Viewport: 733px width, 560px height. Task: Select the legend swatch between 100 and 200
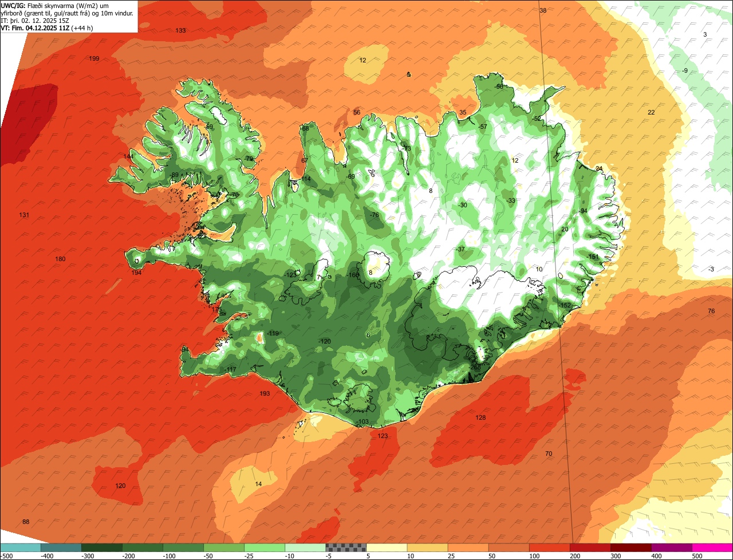[549, 547]
